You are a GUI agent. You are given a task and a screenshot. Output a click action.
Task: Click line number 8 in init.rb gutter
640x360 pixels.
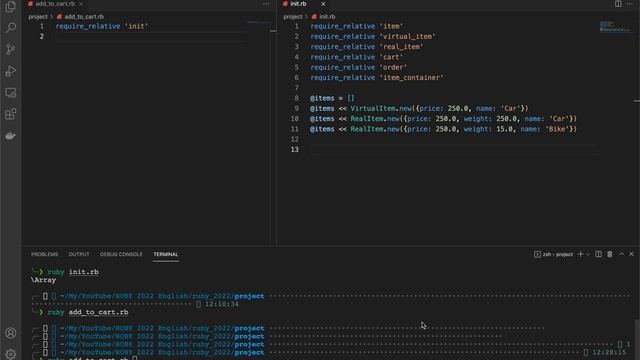point(296,98)
